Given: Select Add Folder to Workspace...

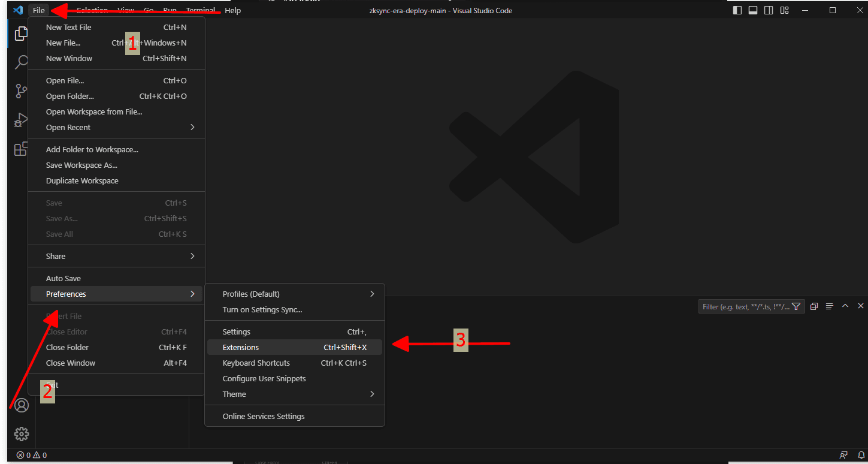Looking at the screenshot, I should click(116, 149).
